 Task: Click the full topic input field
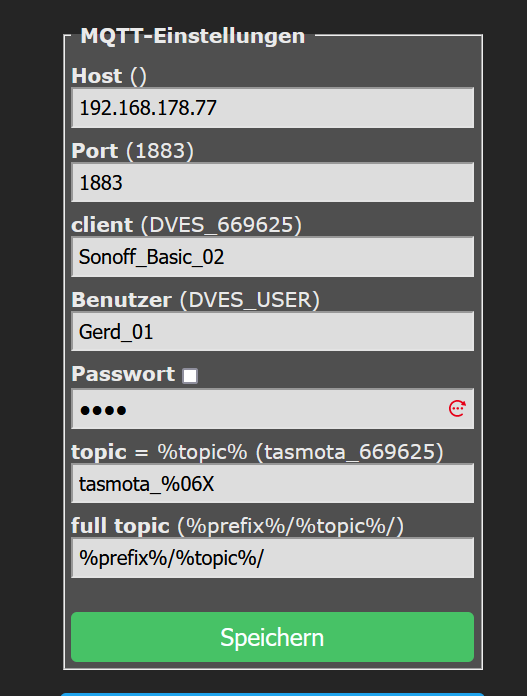coord(272,558)
